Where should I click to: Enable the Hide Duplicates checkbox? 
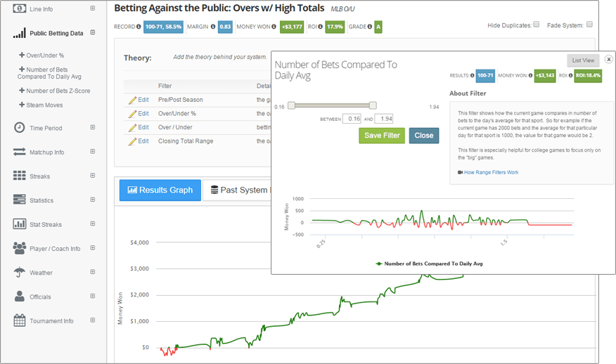pos(537,25)
